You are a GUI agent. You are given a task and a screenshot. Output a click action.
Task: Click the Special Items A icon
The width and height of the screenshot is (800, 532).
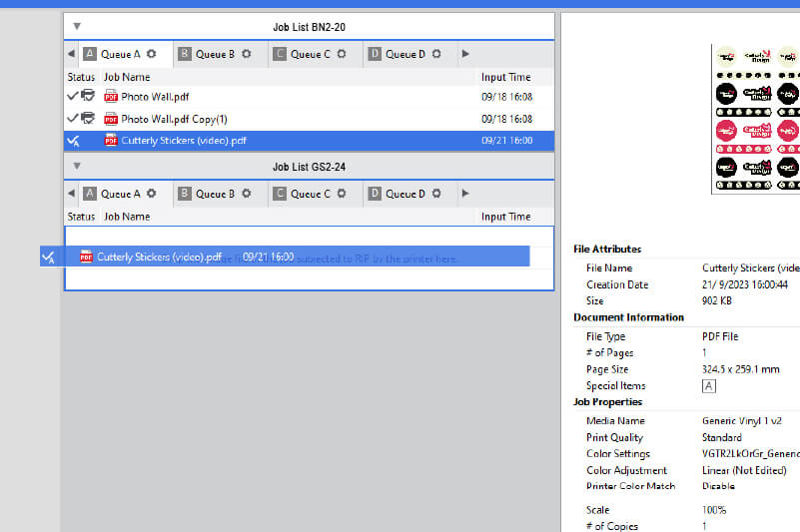[709, 386]
